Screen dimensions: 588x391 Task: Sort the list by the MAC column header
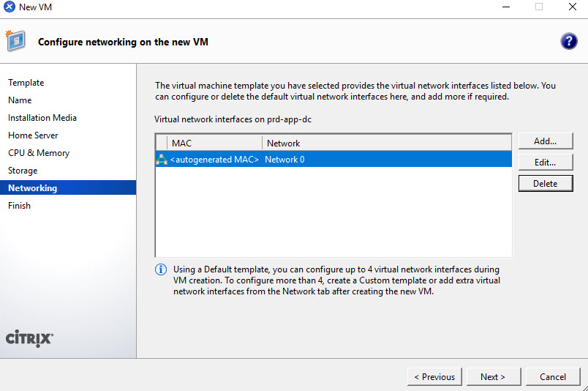[212, 144]
